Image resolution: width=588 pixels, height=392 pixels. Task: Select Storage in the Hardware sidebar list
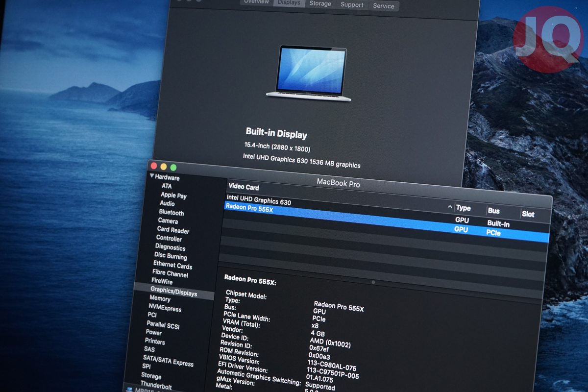[151, 376]
